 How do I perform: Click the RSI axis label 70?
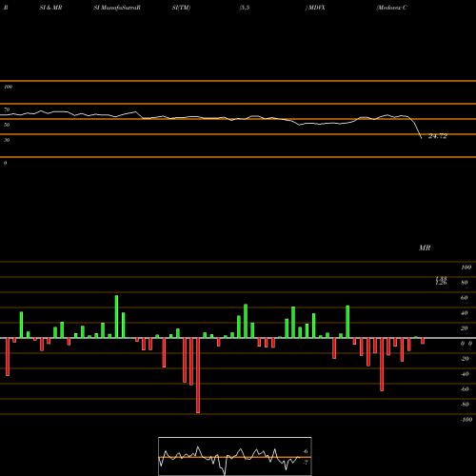[7, 109]
